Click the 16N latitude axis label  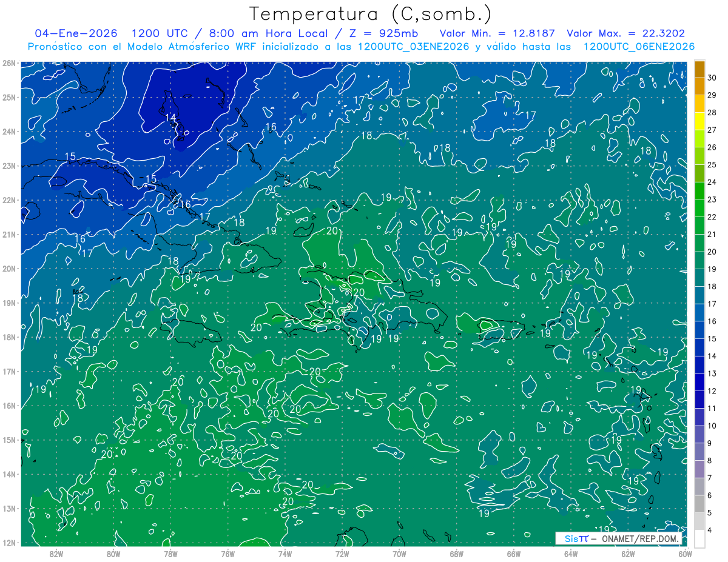click(x=8, y=406)
